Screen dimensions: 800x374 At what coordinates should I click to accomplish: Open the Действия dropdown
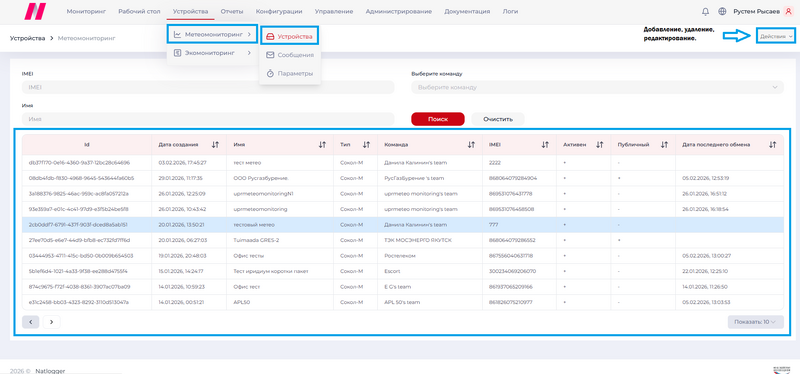[x=776, y=36]
